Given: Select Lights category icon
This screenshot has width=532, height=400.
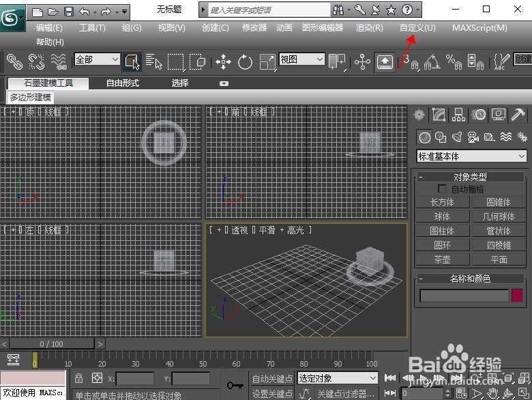Looking at the screenshot, I should click(x=457, y=137).
